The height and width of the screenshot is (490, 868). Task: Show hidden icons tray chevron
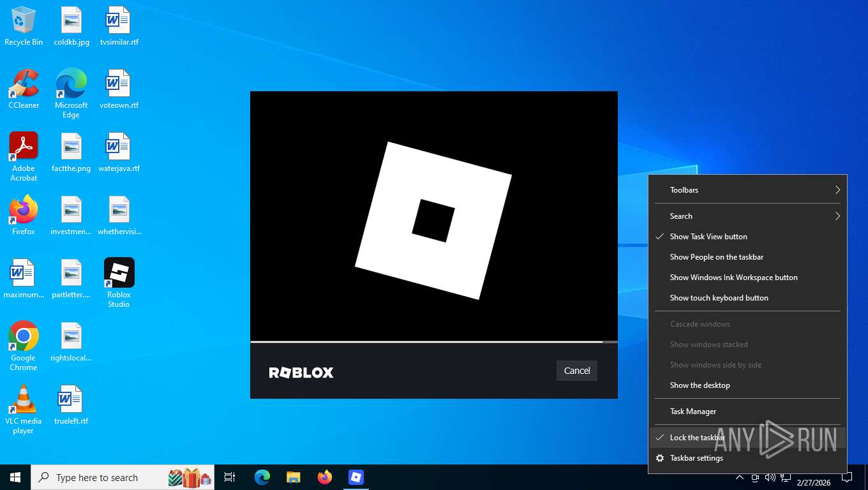coord(739,477)
